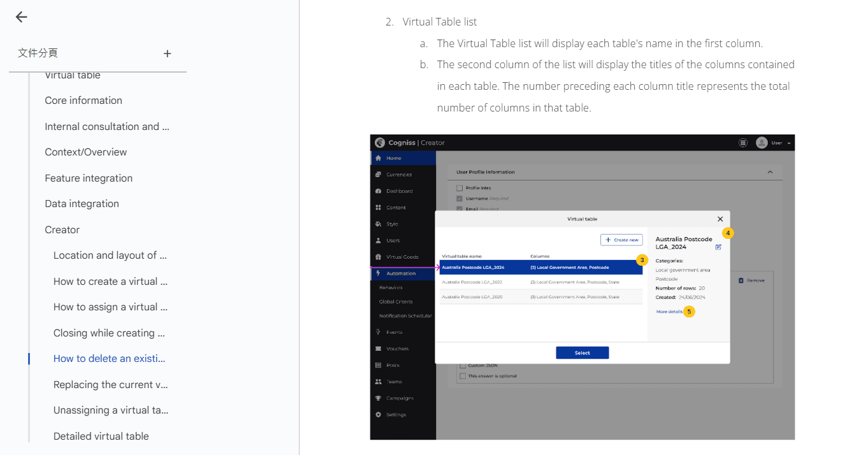Click the line about each table's name

[600, 44]
